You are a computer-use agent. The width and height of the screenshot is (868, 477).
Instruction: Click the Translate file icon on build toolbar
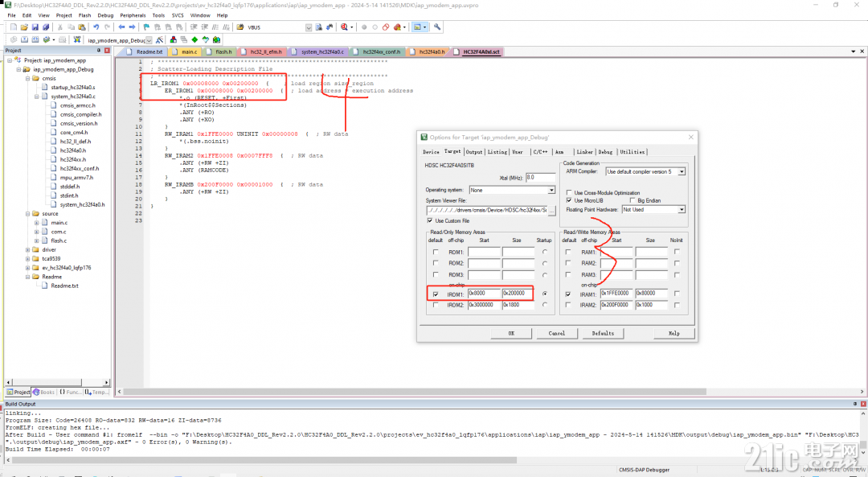(x=14, y=40)
